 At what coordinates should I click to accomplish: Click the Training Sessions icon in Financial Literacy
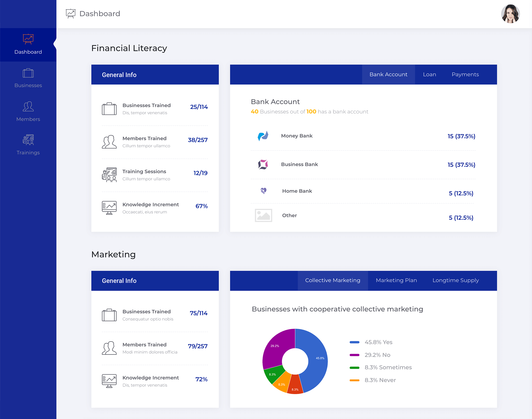click(109, 175)
